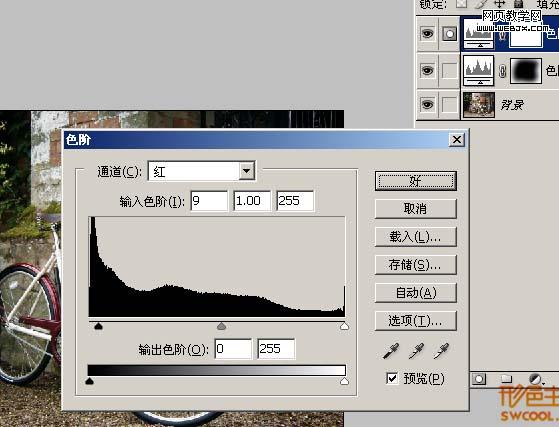Toggle the link box on the second Levels layer

(450, 70)
